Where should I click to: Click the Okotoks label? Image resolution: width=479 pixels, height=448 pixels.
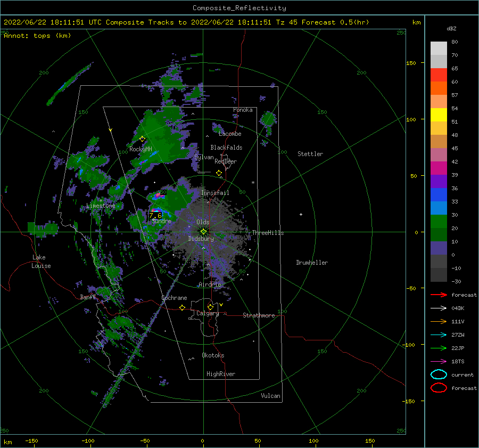[x=213, y=355]
